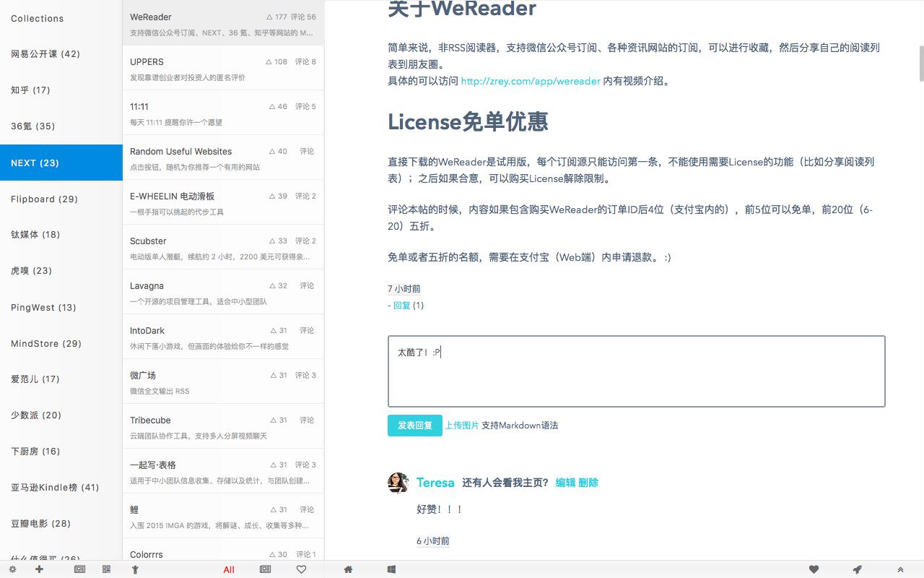Image resolution: width=924 pixels, height=578 pixels.
Task: Click the article's vertical scrollbar
Action: tap(921, 64)
